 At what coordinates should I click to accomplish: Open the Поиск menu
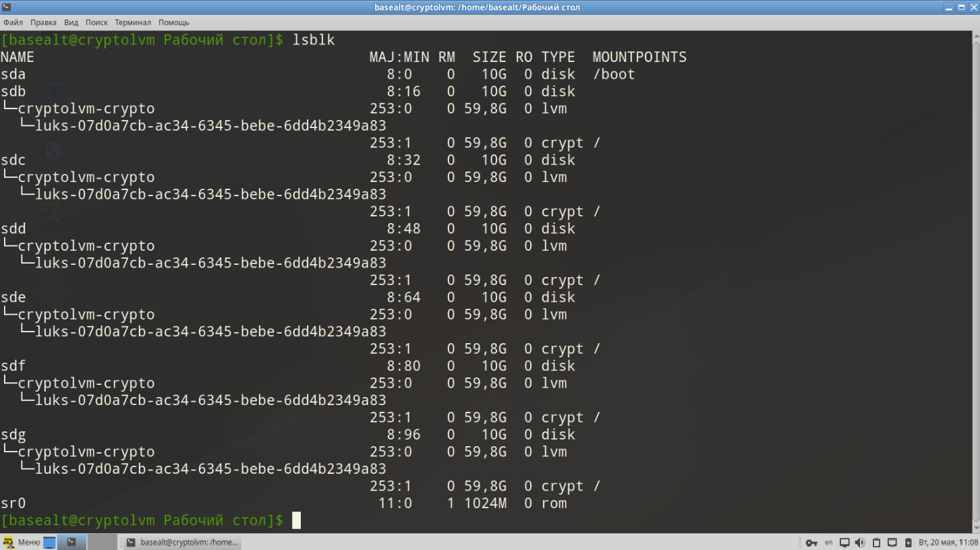[x=96, y=22]
